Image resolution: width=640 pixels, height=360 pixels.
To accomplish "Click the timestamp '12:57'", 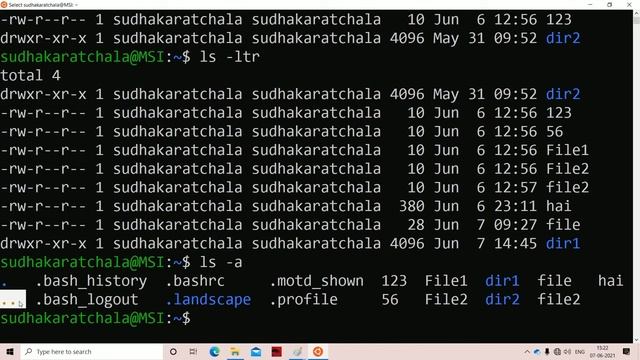I will [516, 187].
